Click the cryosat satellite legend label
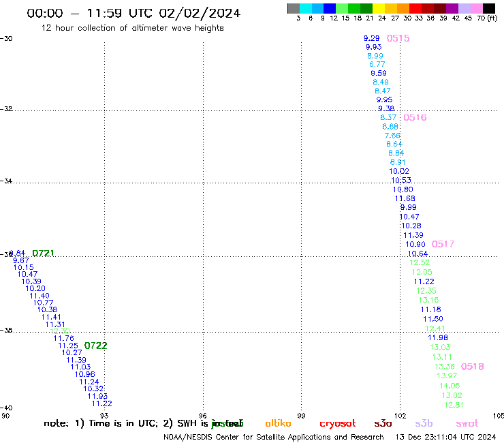This screenshot has height=443, width=504. [338, 424]
